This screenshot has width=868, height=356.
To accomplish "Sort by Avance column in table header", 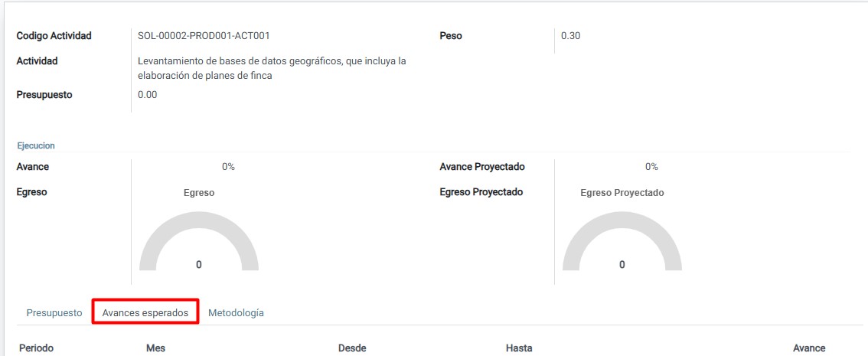I will pos(809,348).
